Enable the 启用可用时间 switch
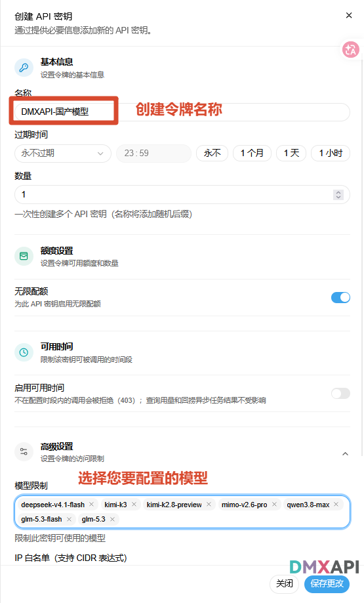The image size is (364, 603). tap(340, 394)
